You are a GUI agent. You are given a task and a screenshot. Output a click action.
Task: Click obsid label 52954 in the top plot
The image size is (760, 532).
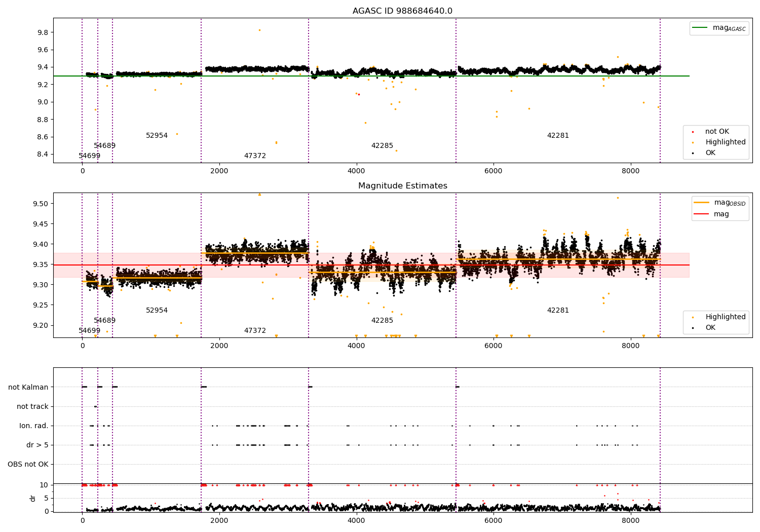coord(157,136)
